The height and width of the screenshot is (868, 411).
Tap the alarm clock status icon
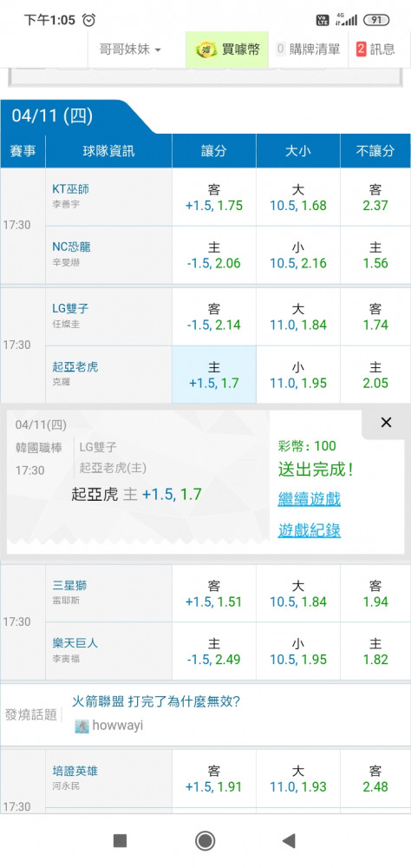point(88,20)
